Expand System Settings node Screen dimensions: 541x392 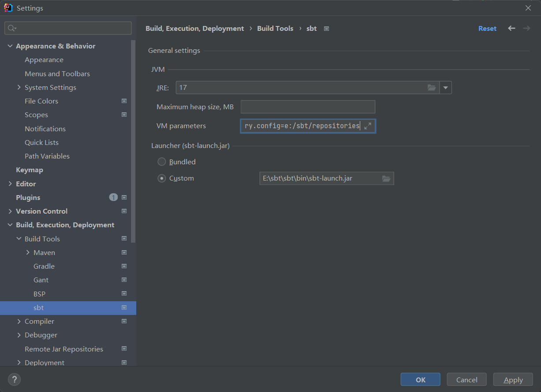coord(19,87)
